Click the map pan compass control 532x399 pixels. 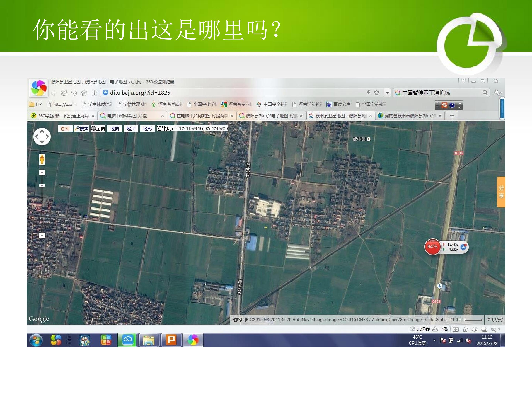42,136
